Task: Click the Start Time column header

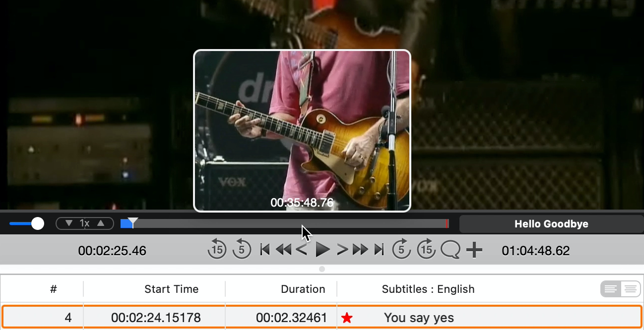Action: (171, 289)
